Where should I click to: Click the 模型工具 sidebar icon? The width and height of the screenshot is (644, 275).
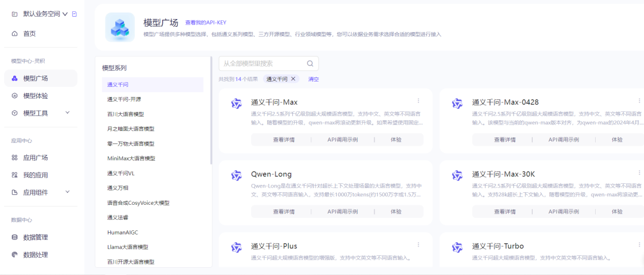[15, 113]
